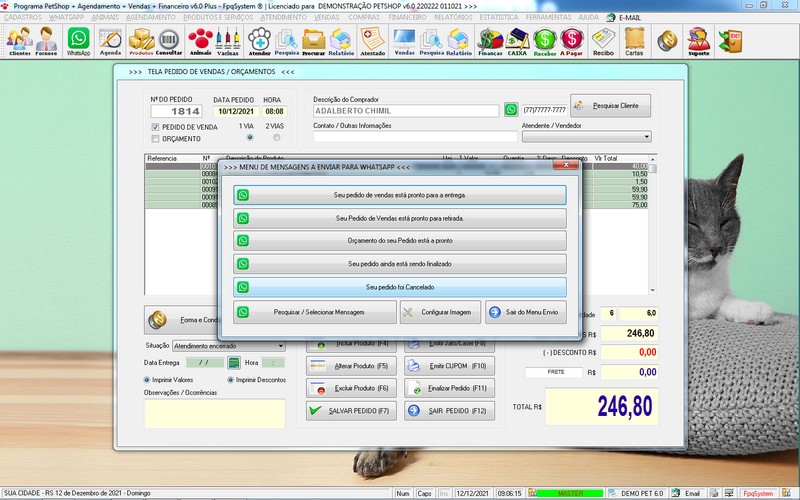Viewport: 800px width, 500px height.
Task: Toggle the PEDIDO DE VENDA checkbox
Action: click(x=156, y=127)
